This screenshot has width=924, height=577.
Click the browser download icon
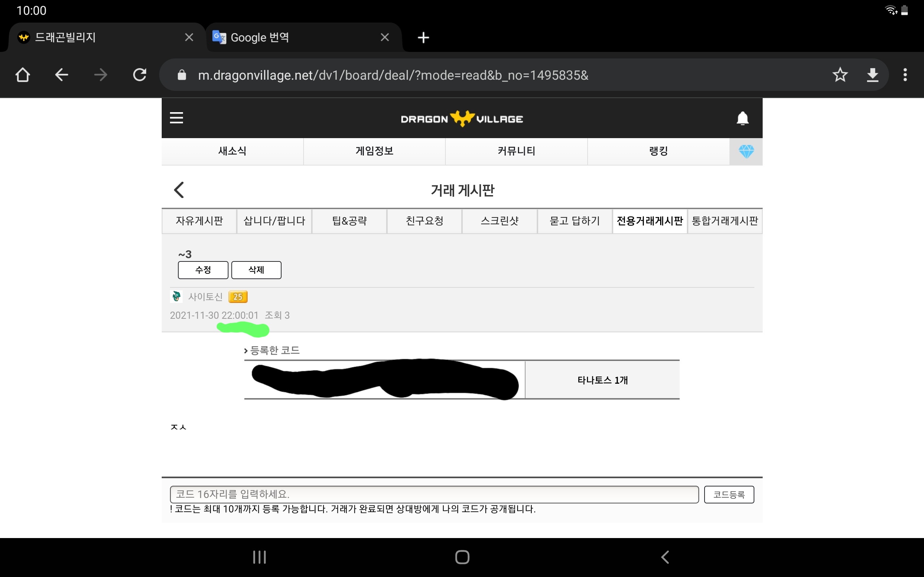(x=872, y=75)
